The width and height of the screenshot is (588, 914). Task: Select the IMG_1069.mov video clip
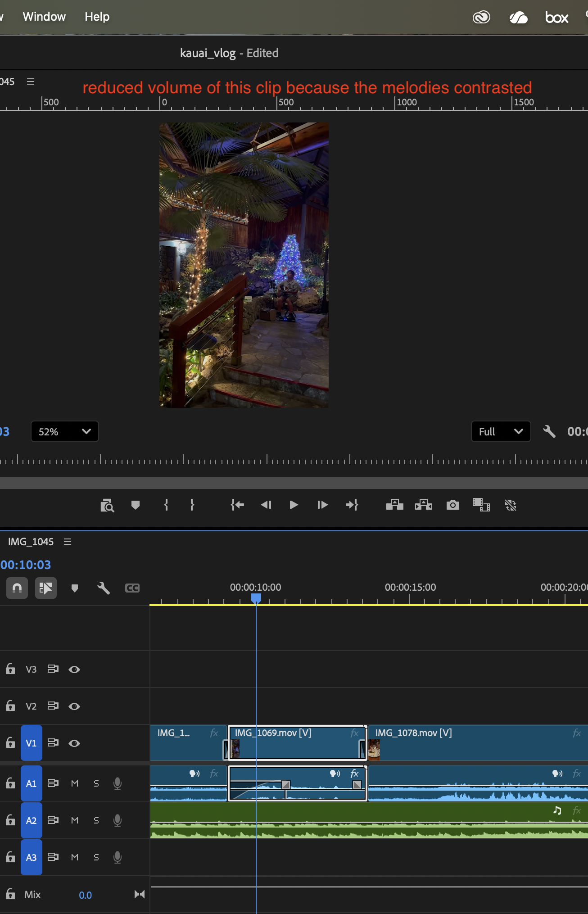297,743
